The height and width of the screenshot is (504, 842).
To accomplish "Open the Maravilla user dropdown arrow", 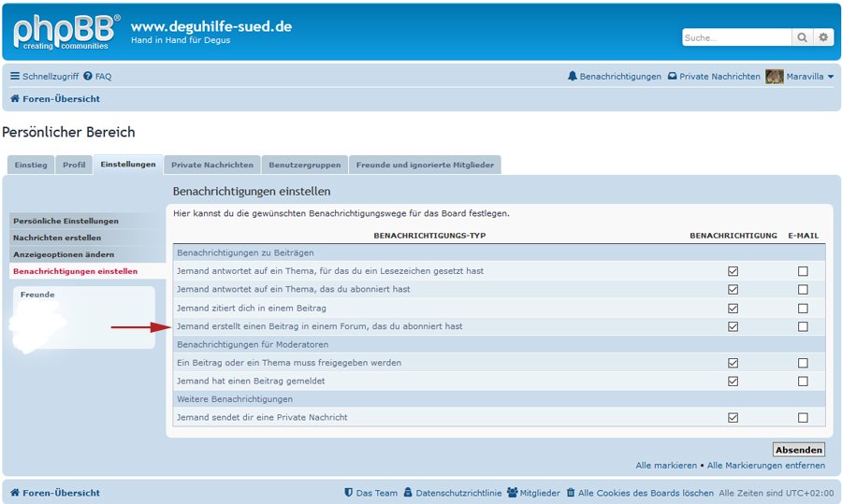I will 831,77.
